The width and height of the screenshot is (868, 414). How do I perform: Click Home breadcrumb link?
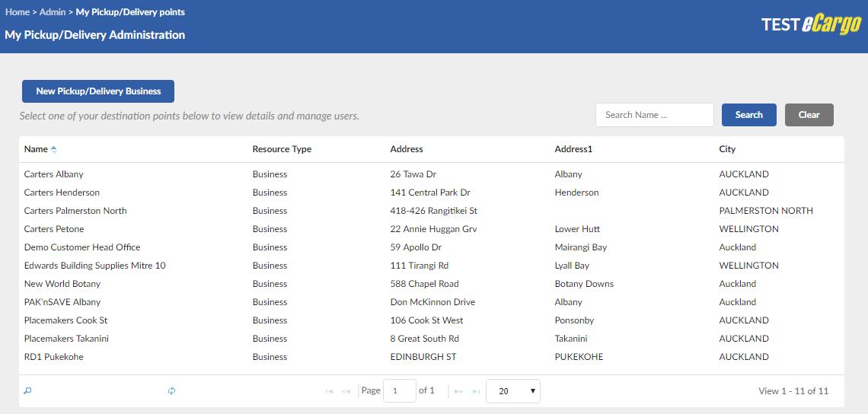(x=18, y=11)
